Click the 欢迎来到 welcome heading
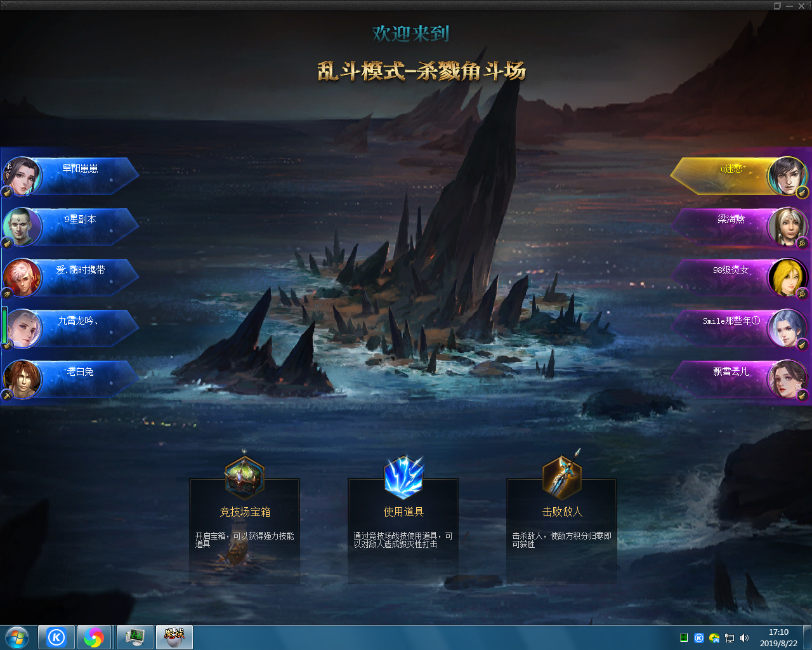Image resolution: width=812 pixels, height=650 pixels. [x=410, y=33]
